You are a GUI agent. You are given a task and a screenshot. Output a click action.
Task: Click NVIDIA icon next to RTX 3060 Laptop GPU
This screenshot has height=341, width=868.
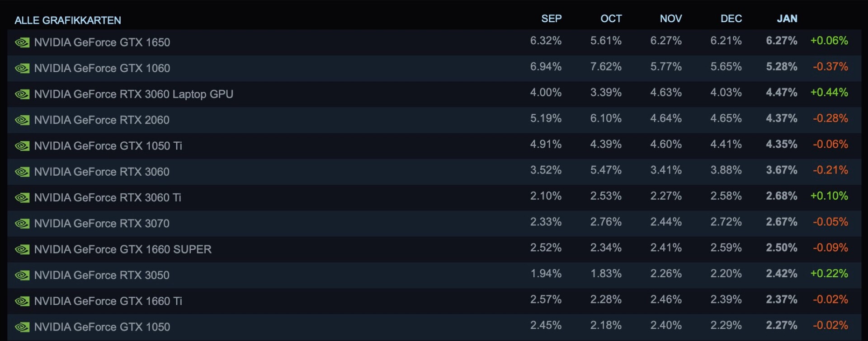coord(22,94)
